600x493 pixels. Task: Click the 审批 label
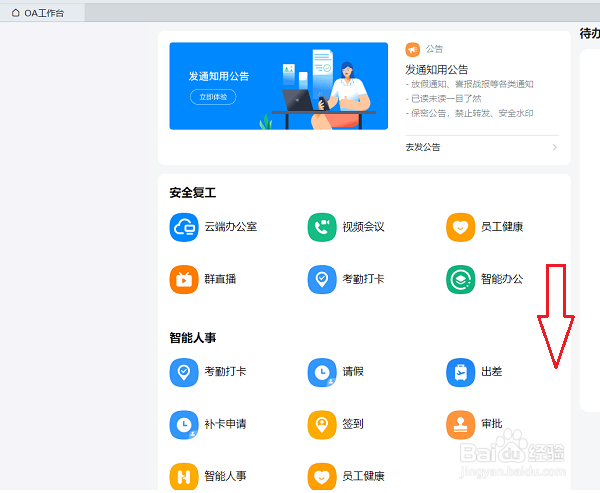point(491,424)
